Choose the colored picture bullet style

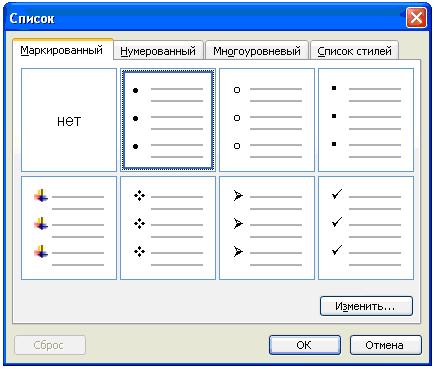[69, 228]
